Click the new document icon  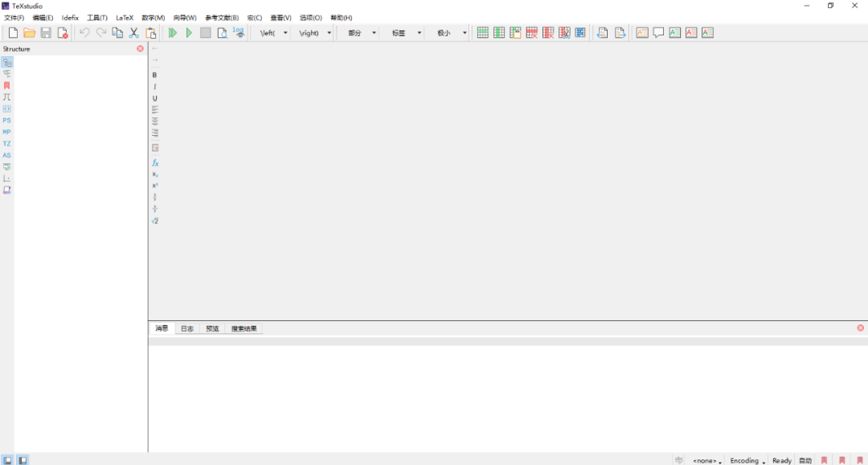pos(13,33)
